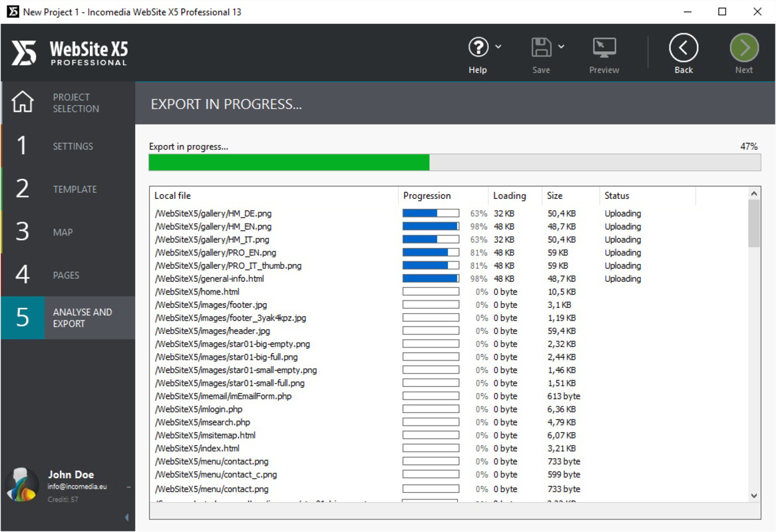Click the file list scrollbar down arrow
This screenshot has height=532, width=776.
[x=754, y=495]
